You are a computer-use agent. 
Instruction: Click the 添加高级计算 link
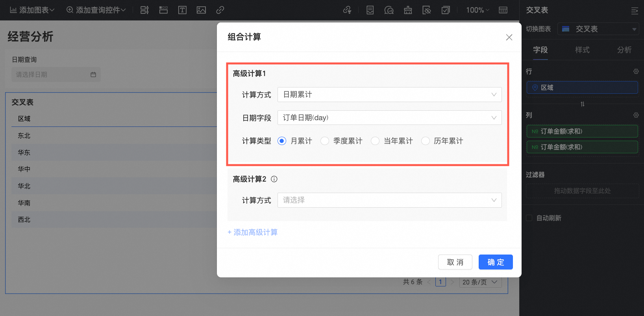[252, 232]
